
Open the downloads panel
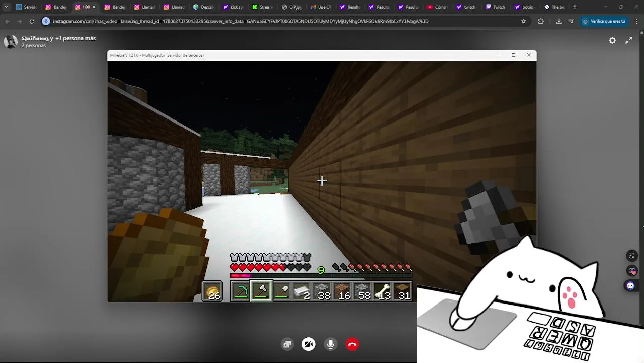point(559,21)
